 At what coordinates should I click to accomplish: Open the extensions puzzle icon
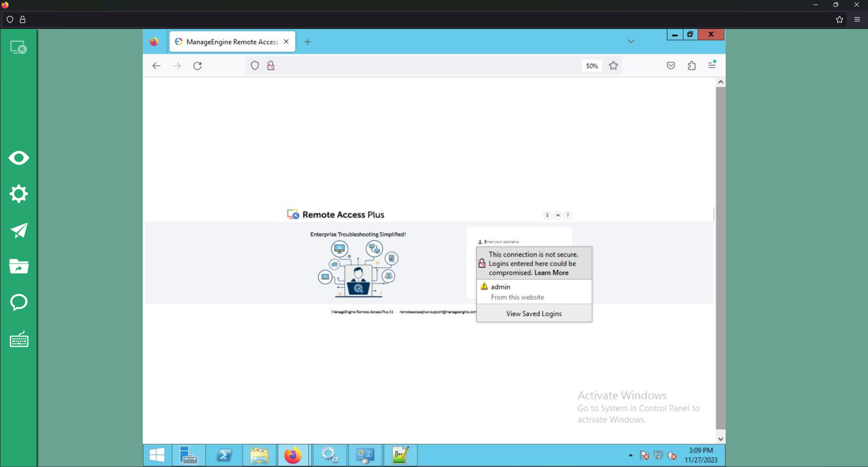click(x=691, y=66)
